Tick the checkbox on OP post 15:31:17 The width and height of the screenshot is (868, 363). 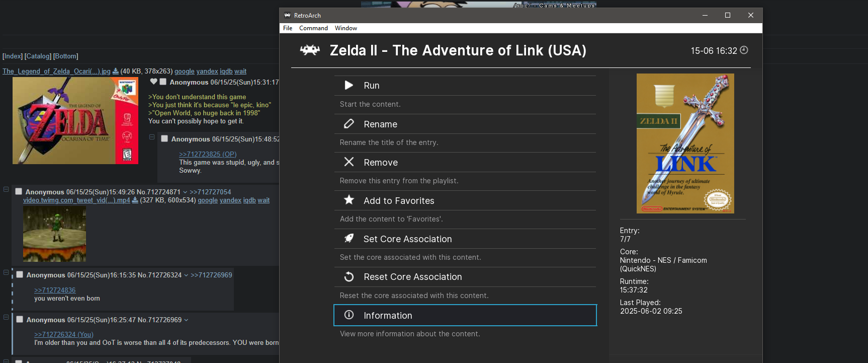tap(163, 82)
